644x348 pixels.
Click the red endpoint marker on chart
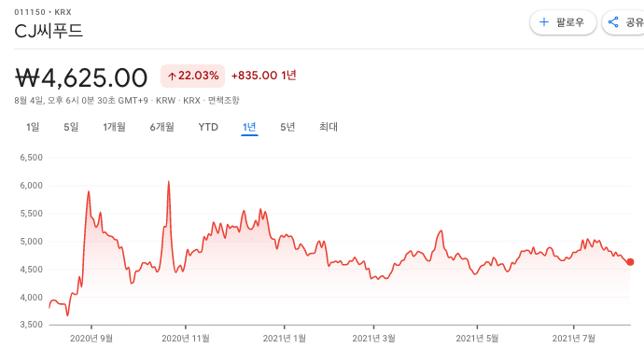click(x=630, y=262)
